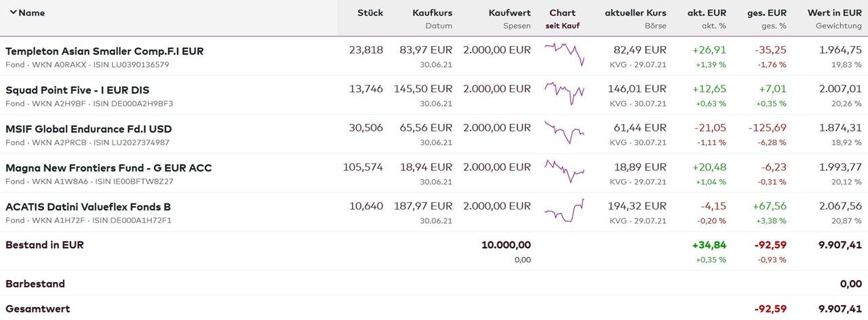Image resolution: width=868 pixels, height=320 pixels.
Task: Open MSIF Global Endurance Fd.I USD fund
Action: [89, 129]
